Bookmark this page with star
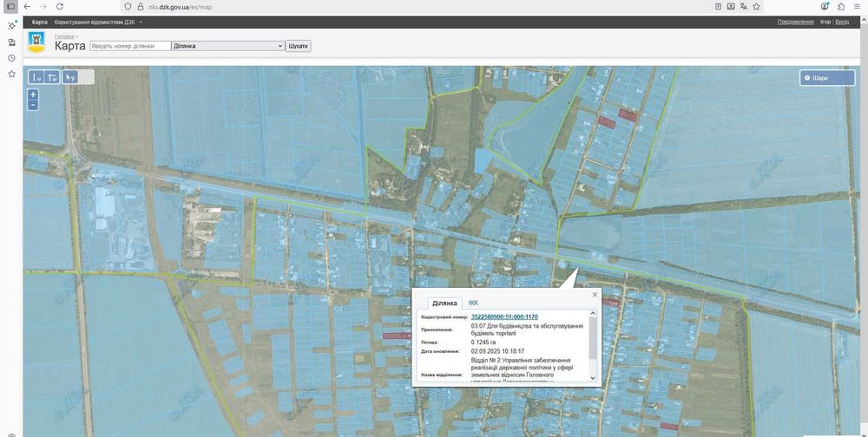This screenshot has height=437, width=868. click(x=756, y=7)
